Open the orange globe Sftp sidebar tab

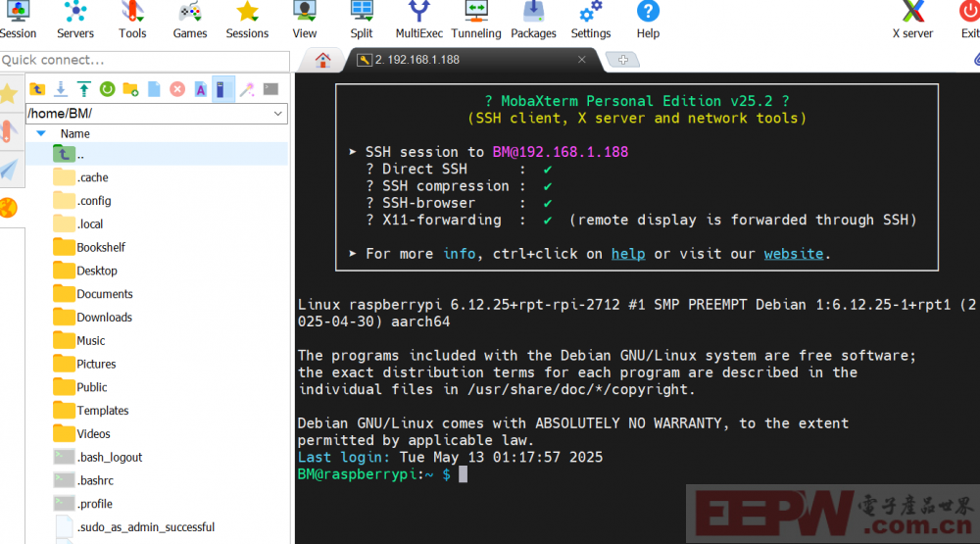coord(9,208)
